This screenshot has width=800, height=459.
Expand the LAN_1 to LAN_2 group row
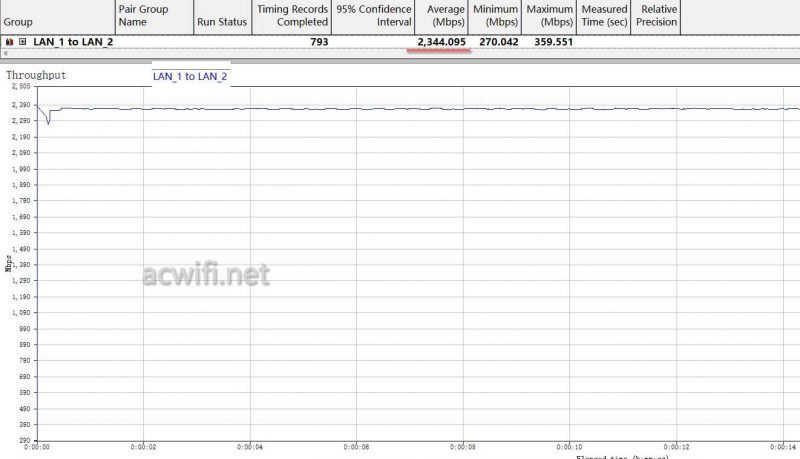pyautogui.click(x=22, y=42)
